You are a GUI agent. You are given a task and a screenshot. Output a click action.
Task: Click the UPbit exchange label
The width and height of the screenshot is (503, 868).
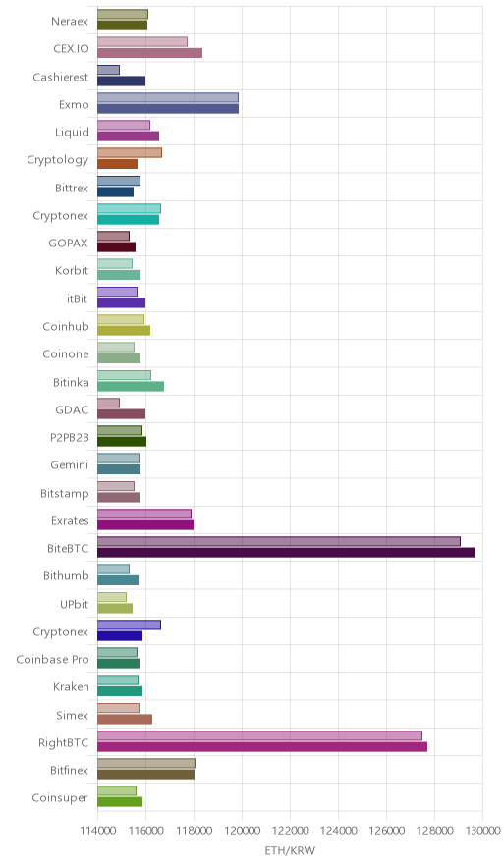74,605
